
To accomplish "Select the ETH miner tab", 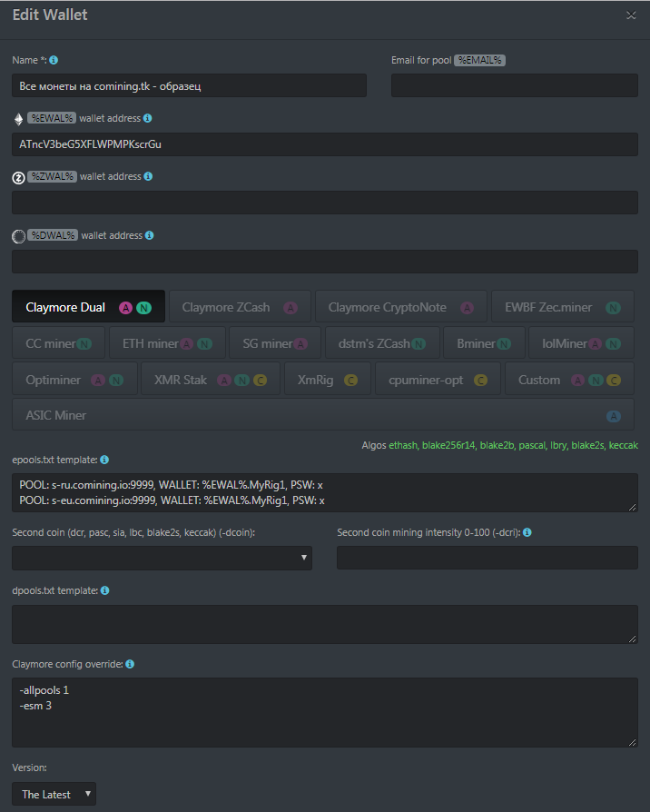I will click(x=167, y=342).
